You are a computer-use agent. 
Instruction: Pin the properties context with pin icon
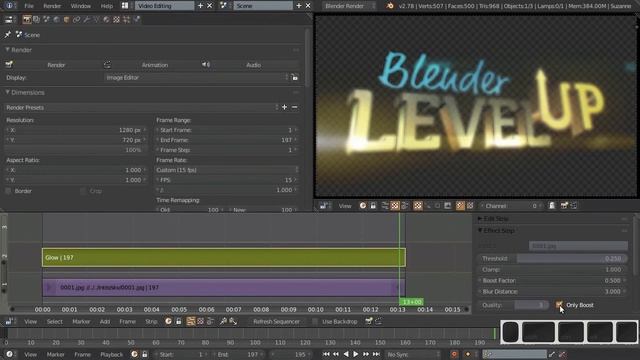tap(8, 35)
